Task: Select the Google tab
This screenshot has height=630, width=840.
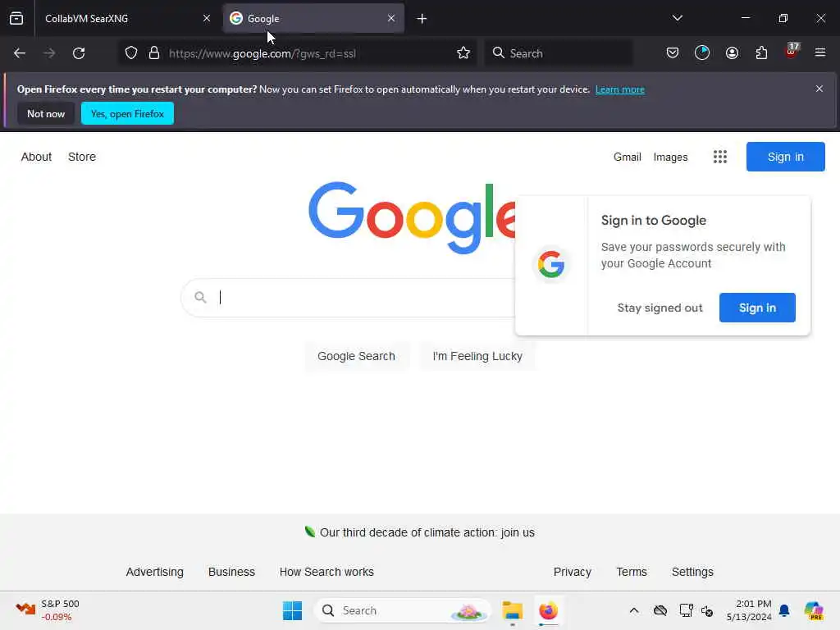Action: [x=313, y=18]
